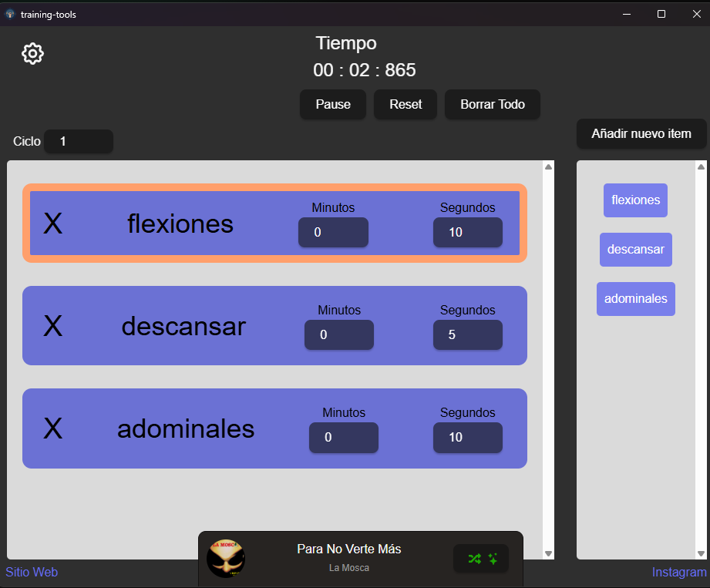Click Borrar Todo to clear all
This screenshot has width=710, height=588.
coord(492,105)
